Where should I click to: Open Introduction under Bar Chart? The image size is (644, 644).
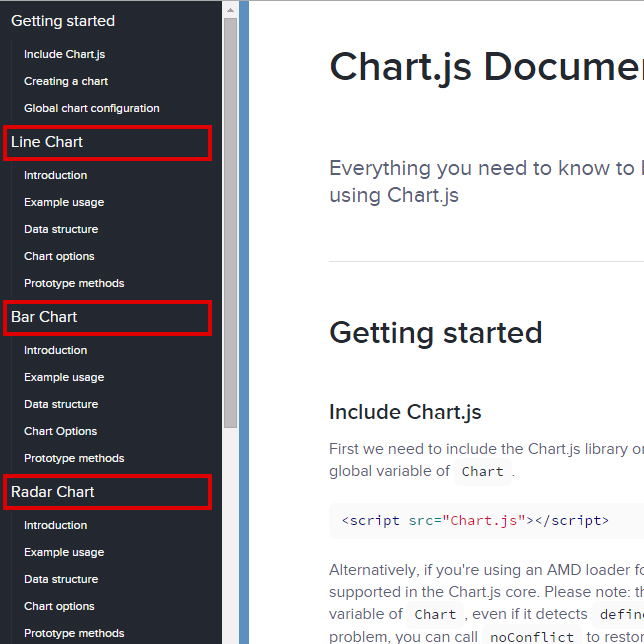point(55,350)
